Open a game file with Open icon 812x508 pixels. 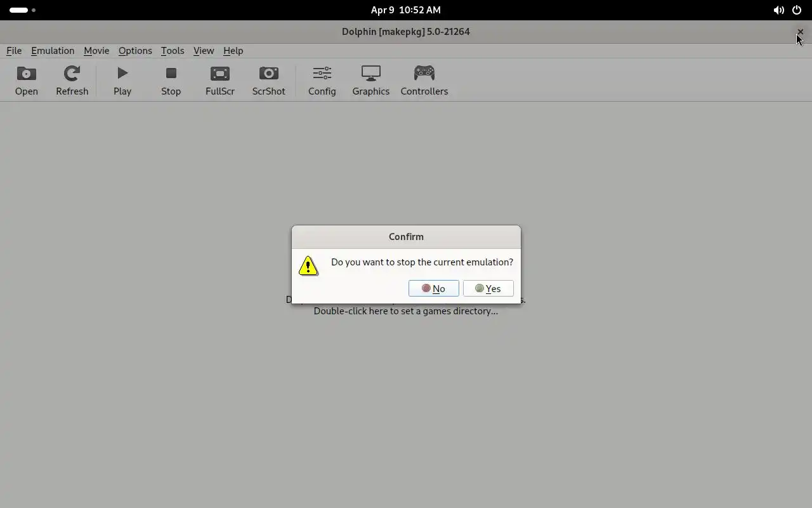coord(27,81)
